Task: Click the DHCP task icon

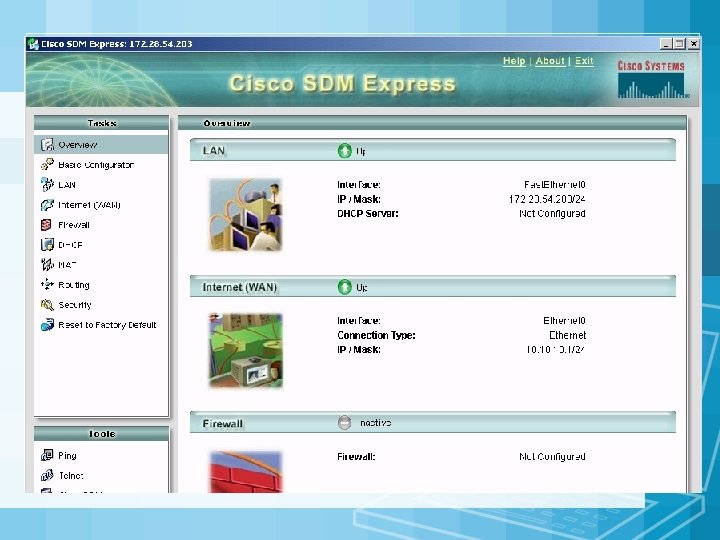Action: pos(47,245)
